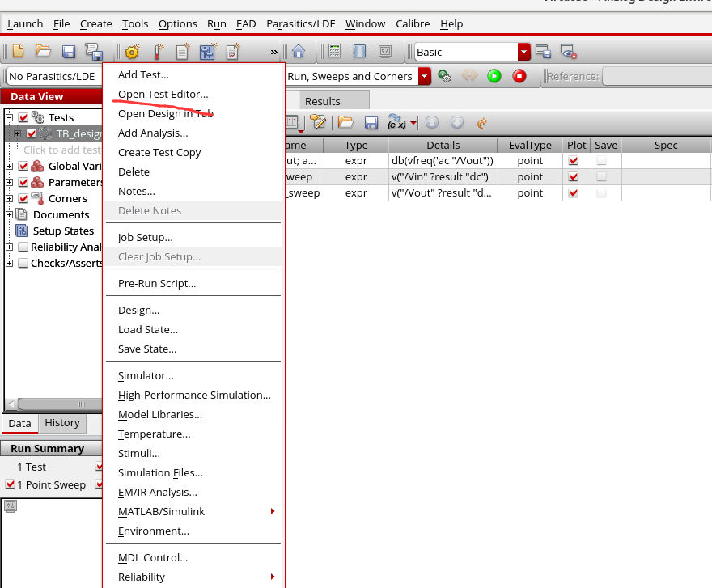Click the new document toolbar icon
712x588 pixels.
pos(18,51)
